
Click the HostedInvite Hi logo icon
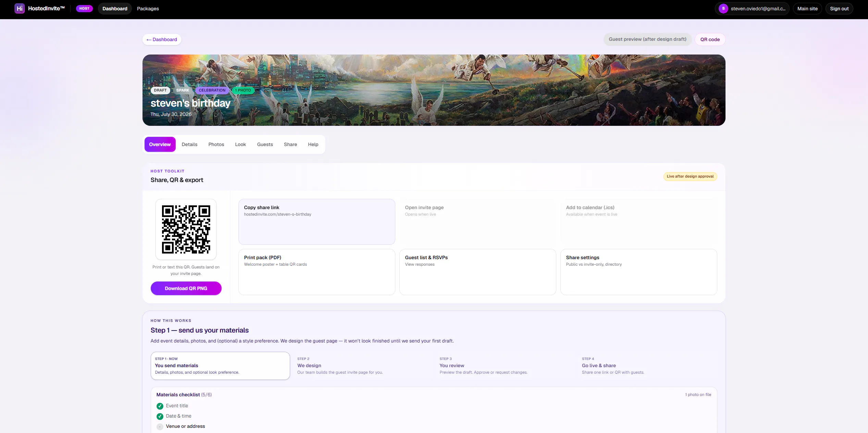pos(20,9)
